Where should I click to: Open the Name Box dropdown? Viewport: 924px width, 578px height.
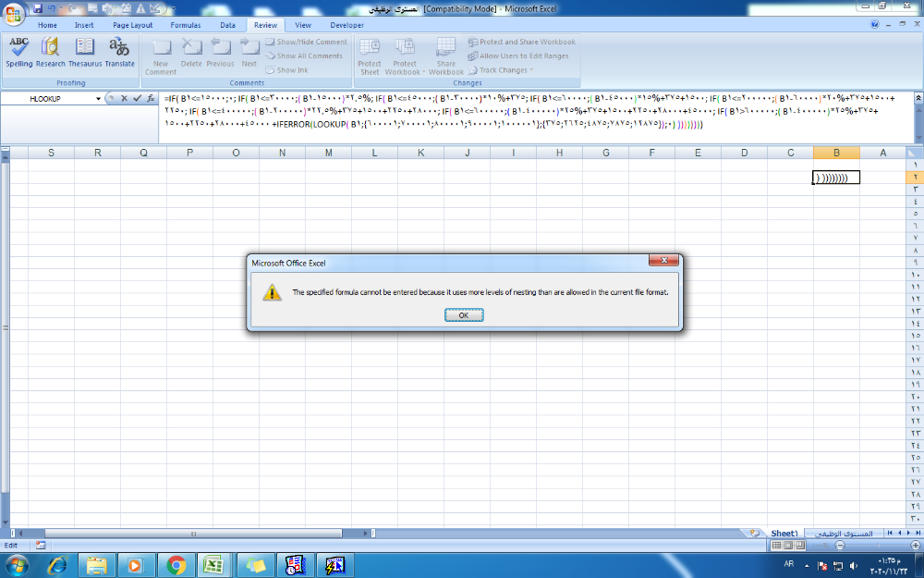pyautogui.click(x=98, y=99)
